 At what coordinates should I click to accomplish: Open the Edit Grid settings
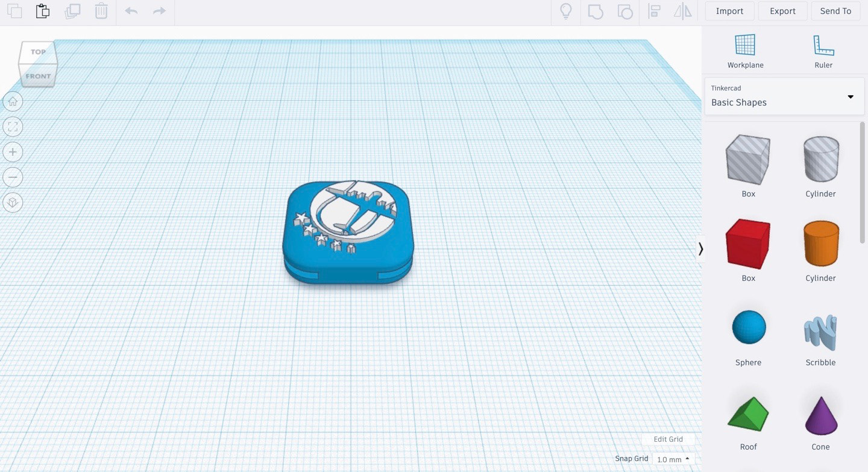(668, 439)
